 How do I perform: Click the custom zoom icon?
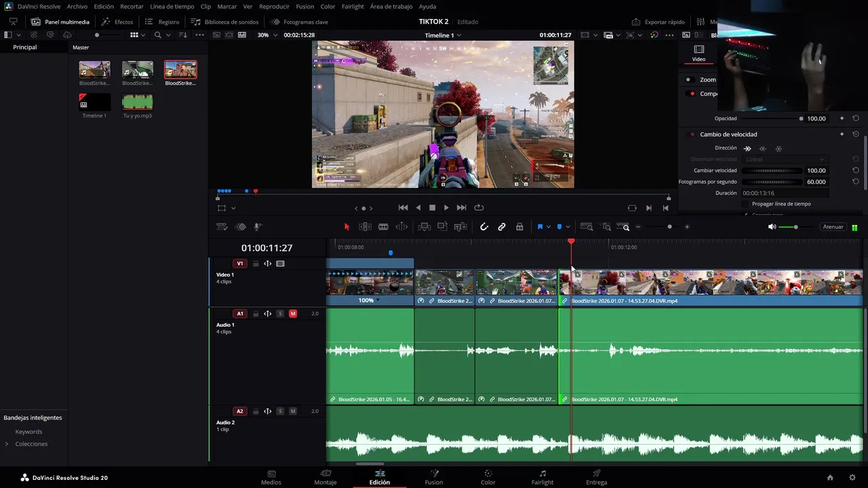coord(623,227)
